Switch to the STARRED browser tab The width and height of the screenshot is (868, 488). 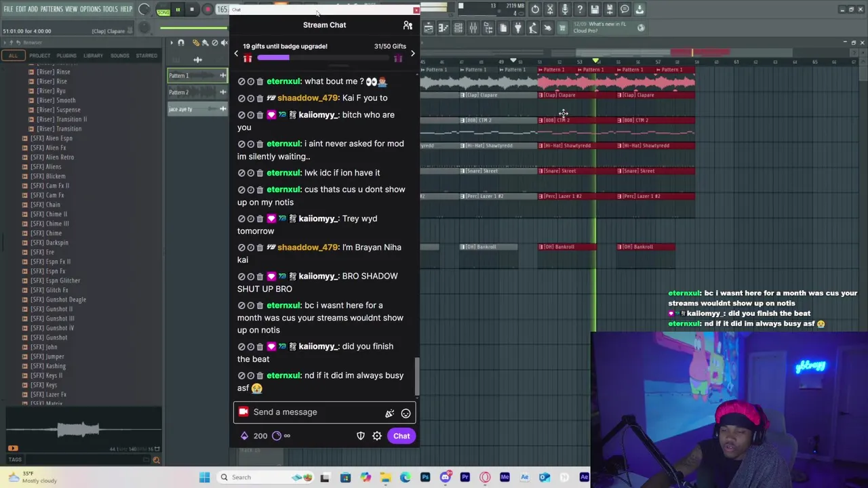146,56
